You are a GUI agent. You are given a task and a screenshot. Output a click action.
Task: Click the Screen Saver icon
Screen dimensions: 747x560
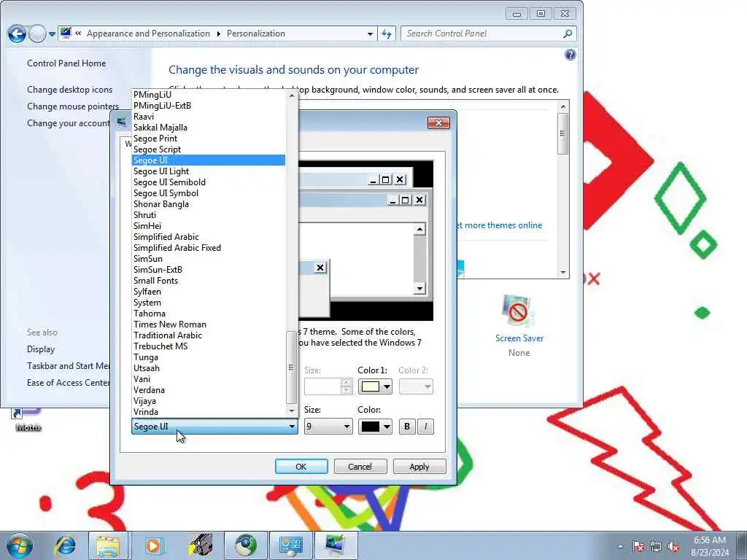[x=519, y=311]
